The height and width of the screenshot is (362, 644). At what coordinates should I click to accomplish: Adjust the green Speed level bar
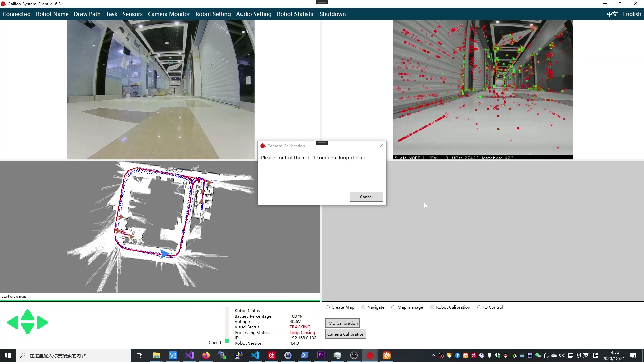227,340
